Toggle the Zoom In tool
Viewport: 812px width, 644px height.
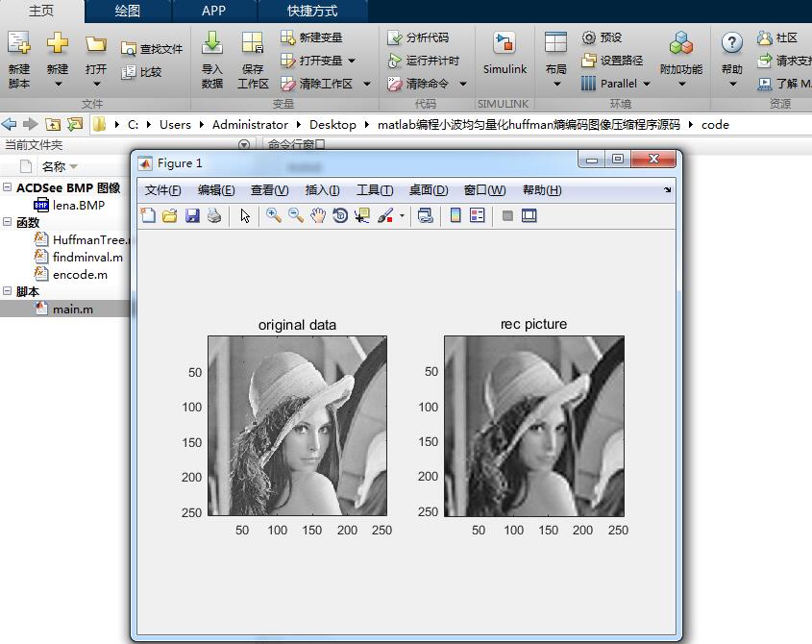pos(274,215)
